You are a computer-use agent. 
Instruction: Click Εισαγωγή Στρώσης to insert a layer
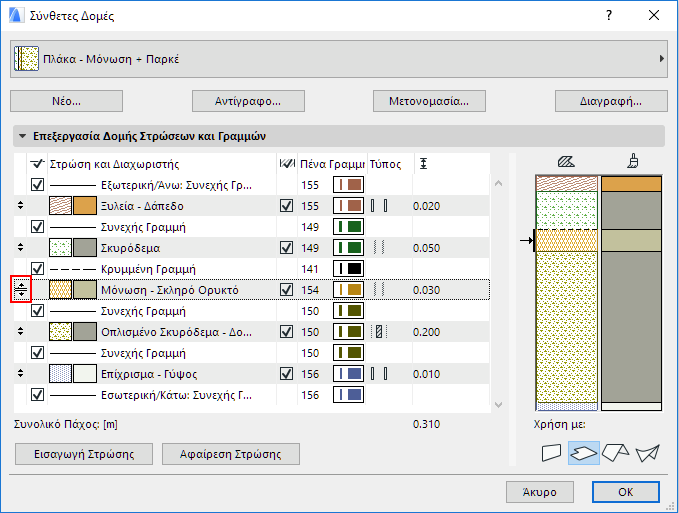click(84, 454)
